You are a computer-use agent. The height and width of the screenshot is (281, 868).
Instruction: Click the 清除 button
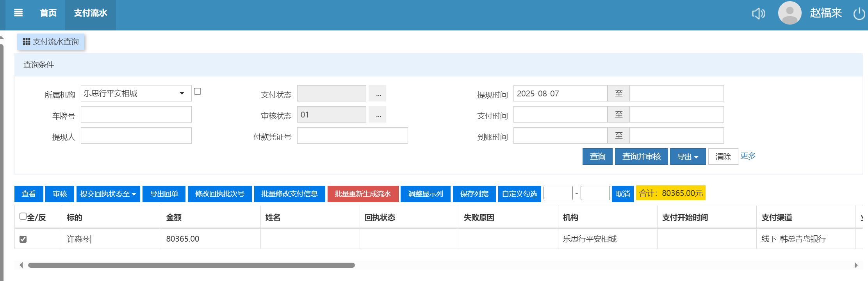(723, 157)
